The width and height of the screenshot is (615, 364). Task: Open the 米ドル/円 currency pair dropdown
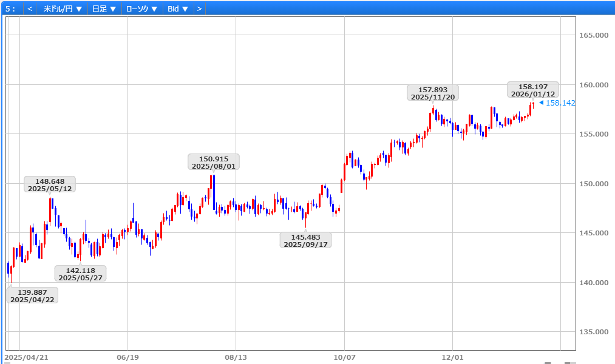pyautogui.click(x=63, y=8)
